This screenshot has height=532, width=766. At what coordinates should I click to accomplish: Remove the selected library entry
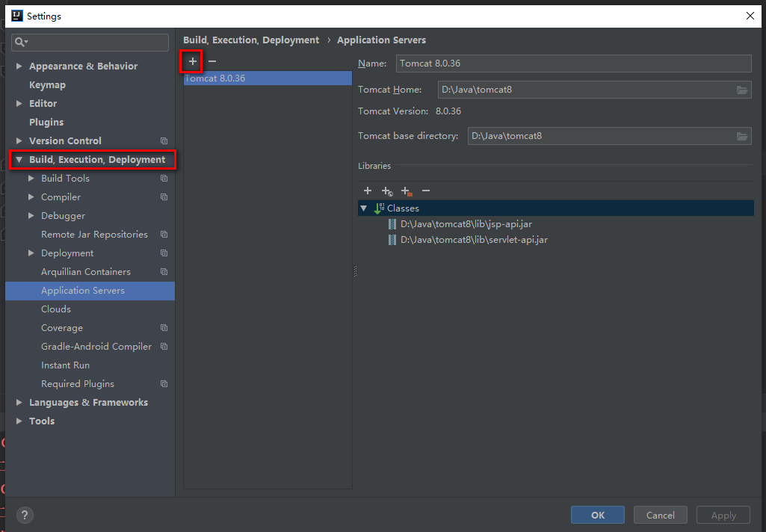[426, 191]
